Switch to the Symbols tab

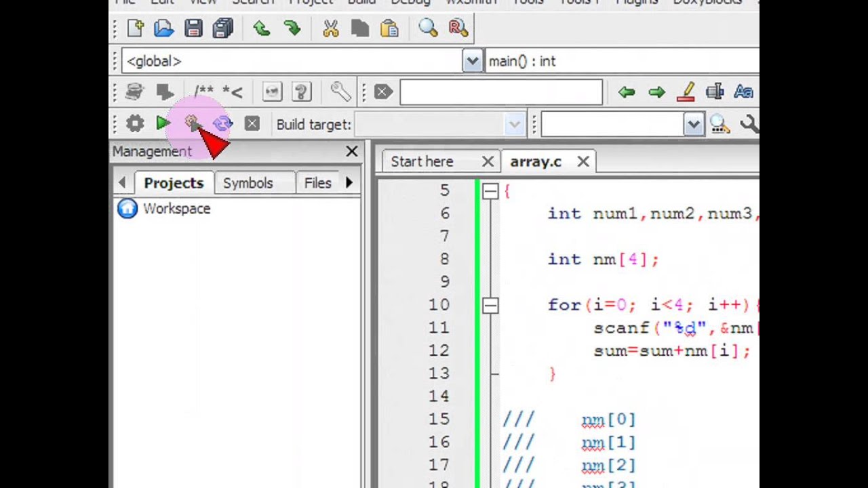(x=248, y=183)
